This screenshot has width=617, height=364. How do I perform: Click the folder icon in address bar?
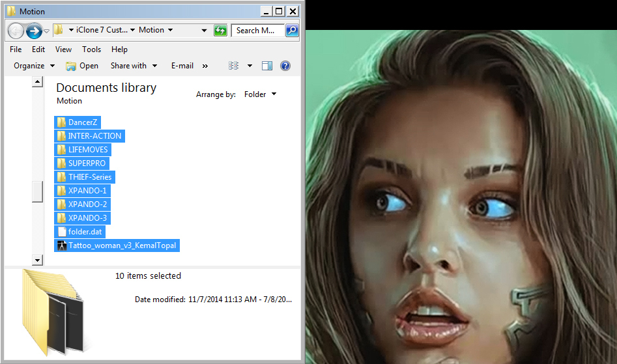[x=58, y=30]
